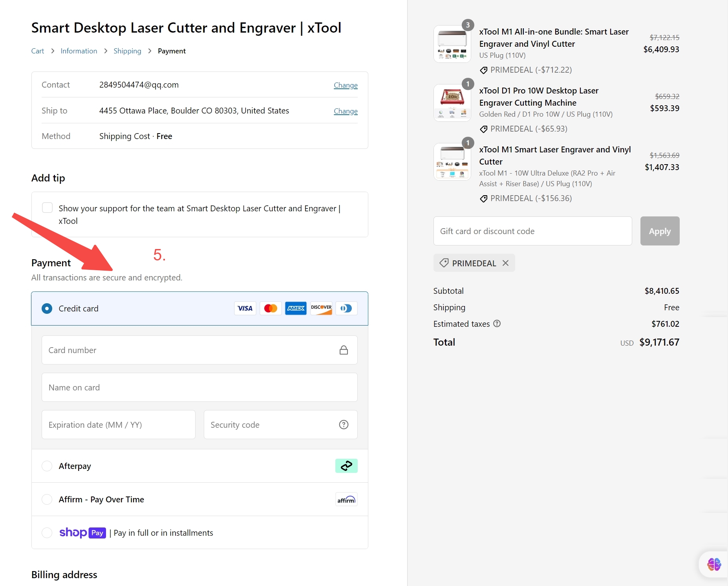
Task: Click the Amex card logo
Action: click(296, 308)
